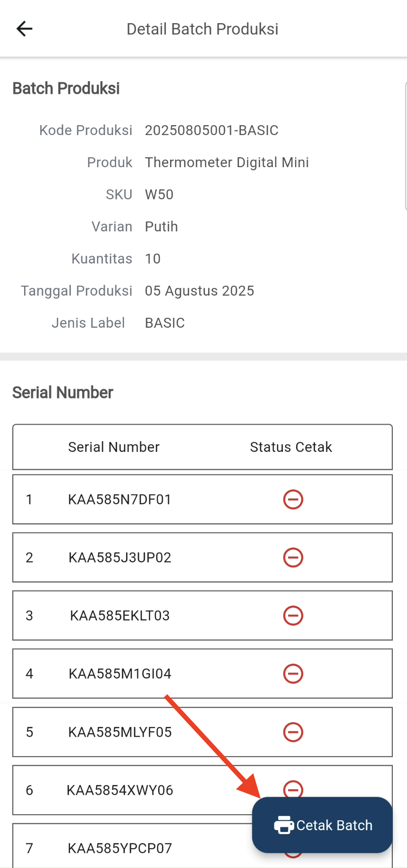This screenshot has width=407, height=868.
Task: Click the product name Thermometer Digital Mini
Action: pyautogui.click(x=227, y=162)
